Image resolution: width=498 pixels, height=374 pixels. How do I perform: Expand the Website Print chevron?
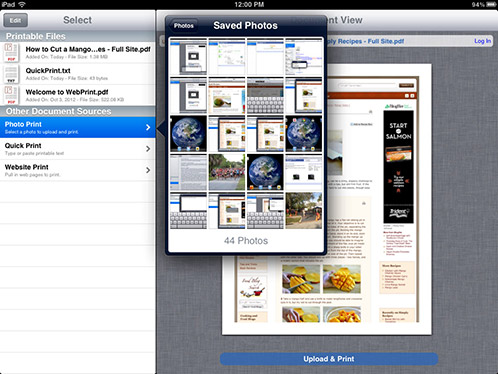click(148, 170)
